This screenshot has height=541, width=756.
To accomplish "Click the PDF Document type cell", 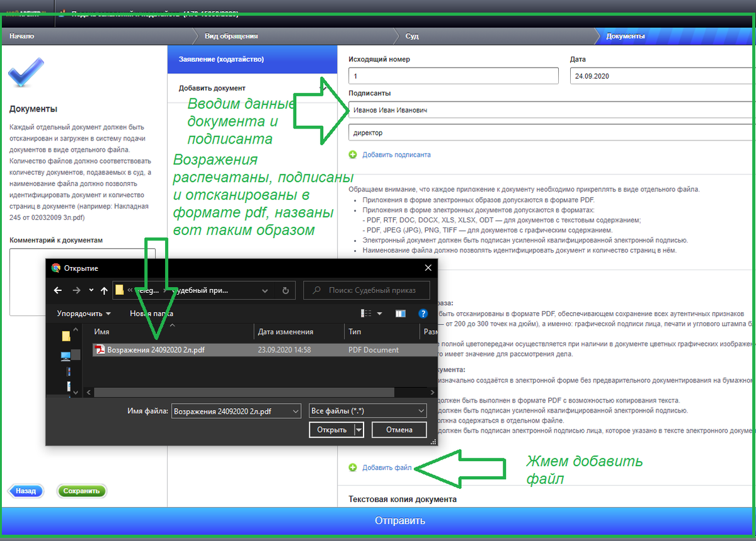I will pyautogui.click(x=373, y=350).
